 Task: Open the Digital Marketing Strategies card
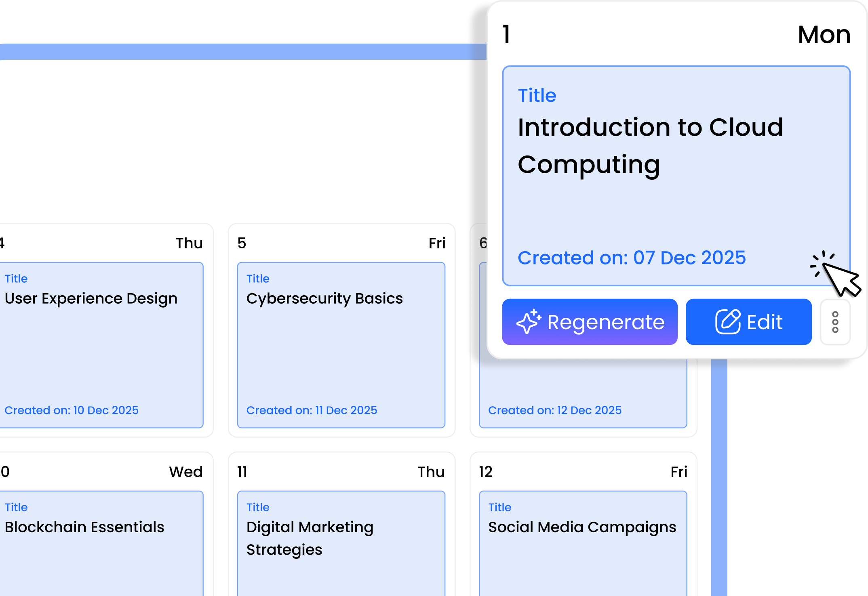pos(341,541)
